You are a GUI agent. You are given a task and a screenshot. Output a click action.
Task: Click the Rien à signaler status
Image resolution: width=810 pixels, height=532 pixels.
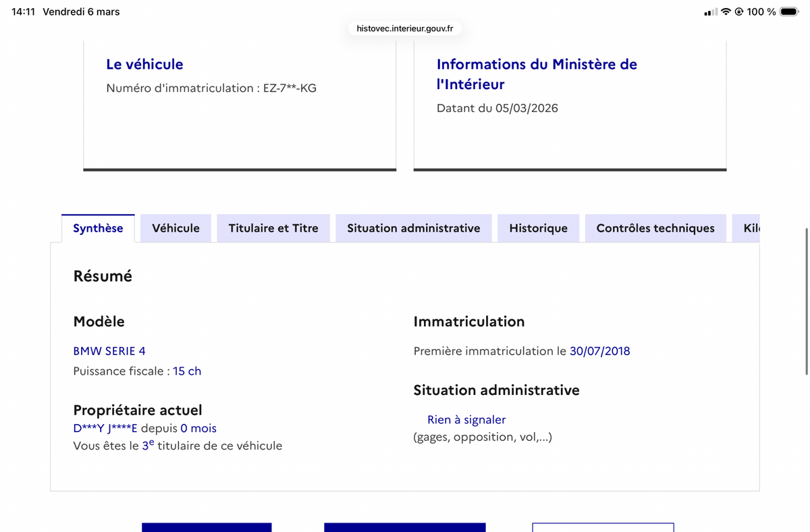point(466,419)
